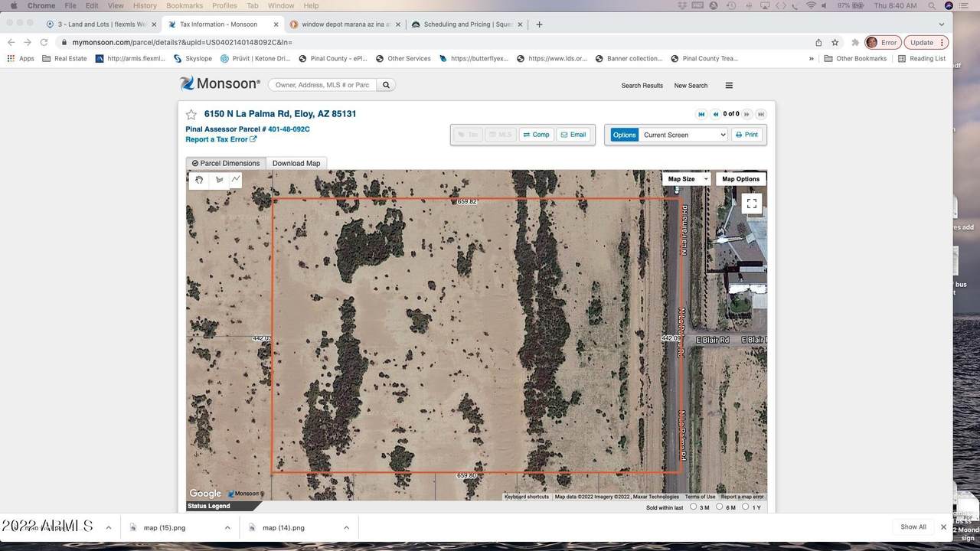Open the Wi-Fi status menu
The height and width of the screenshot is (551, 980).
(x=811, y=5)
